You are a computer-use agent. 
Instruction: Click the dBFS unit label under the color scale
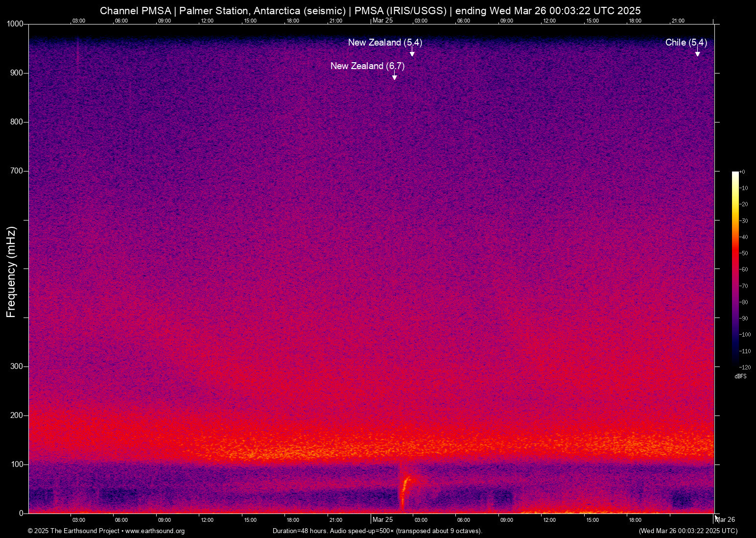tap(740, 377)
